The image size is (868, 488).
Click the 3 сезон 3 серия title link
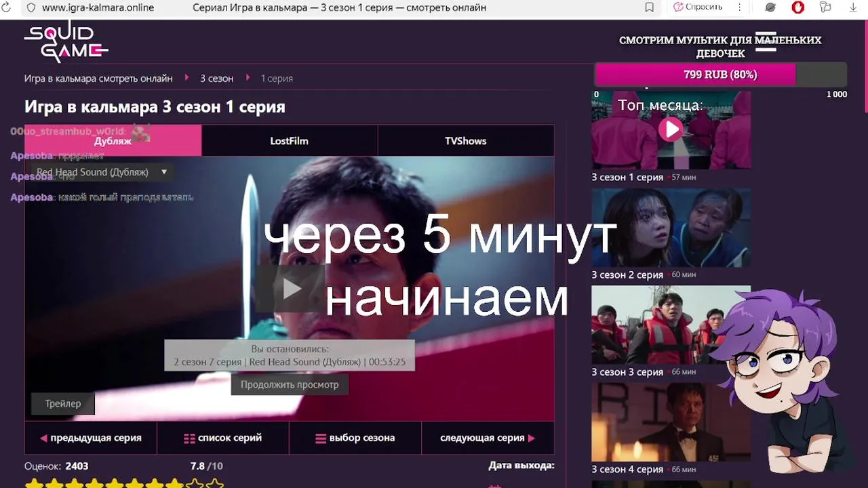click(x=627, y=372)
